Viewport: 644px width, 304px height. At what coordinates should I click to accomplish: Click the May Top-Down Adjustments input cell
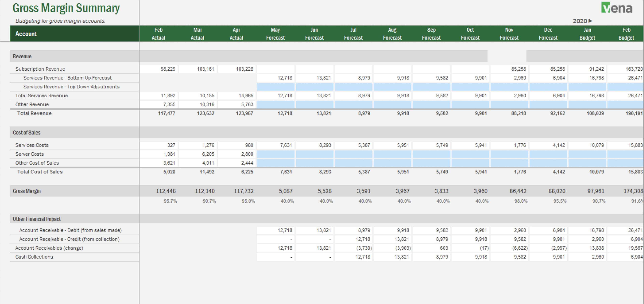coord(275,87)
